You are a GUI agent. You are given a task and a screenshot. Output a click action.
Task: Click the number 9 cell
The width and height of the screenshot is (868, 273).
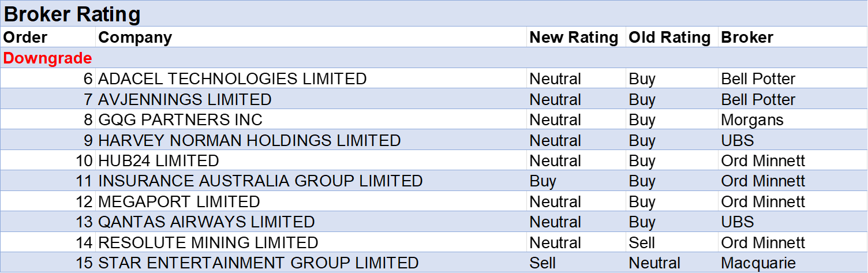pyautogui.click(x=88, y=140)
